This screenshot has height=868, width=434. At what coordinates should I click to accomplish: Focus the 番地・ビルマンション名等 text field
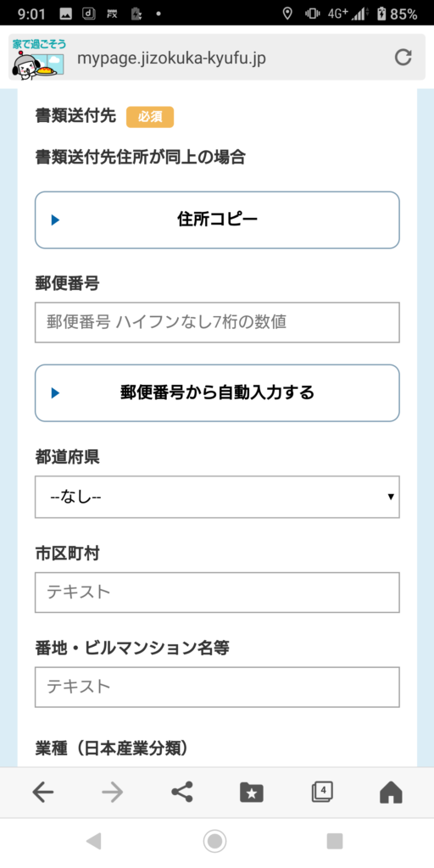(217, 687)
